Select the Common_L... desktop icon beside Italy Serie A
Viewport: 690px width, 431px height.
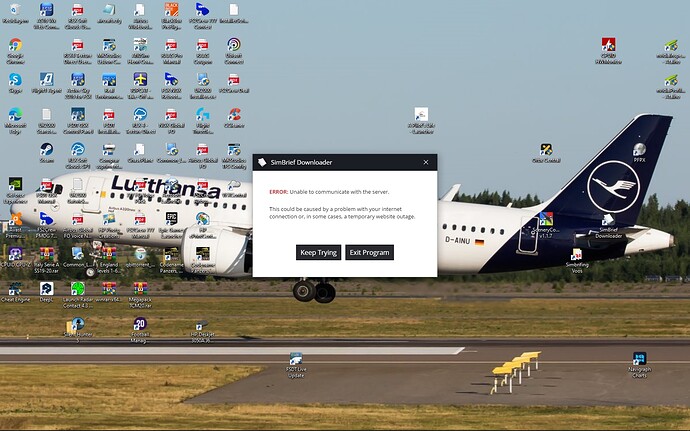[x=77, y=257]
